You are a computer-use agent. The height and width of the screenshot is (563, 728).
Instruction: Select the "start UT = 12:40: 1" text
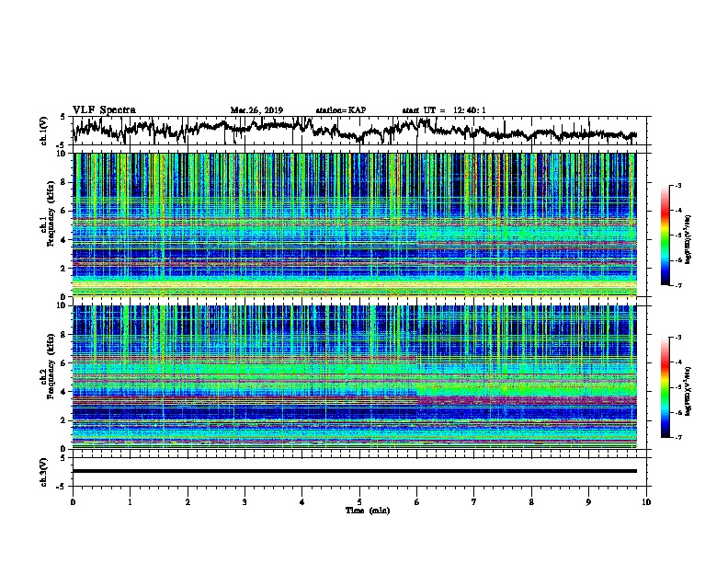[x=444, y=110]
